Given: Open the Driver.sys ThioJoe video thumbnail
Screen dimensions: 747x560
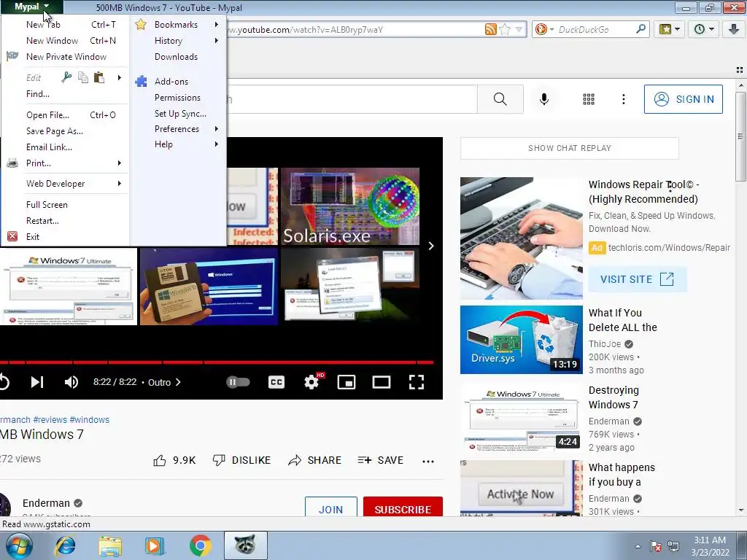Looking at the screenshot, I should (521, 340).
